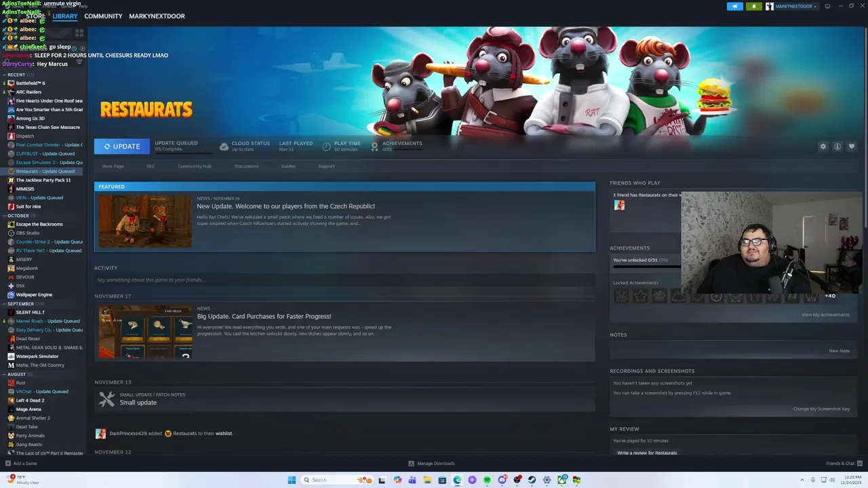Click the friend avatar under Friends Who Play
This screenshot has height=488, width=868.
[619, 205]
